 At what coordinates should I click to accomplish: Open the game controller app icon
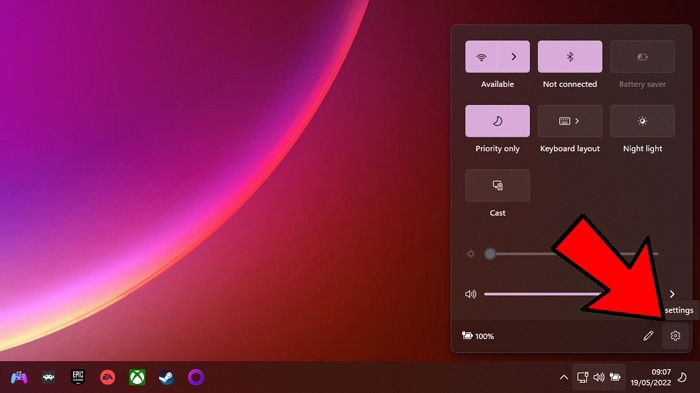[19, 378]
